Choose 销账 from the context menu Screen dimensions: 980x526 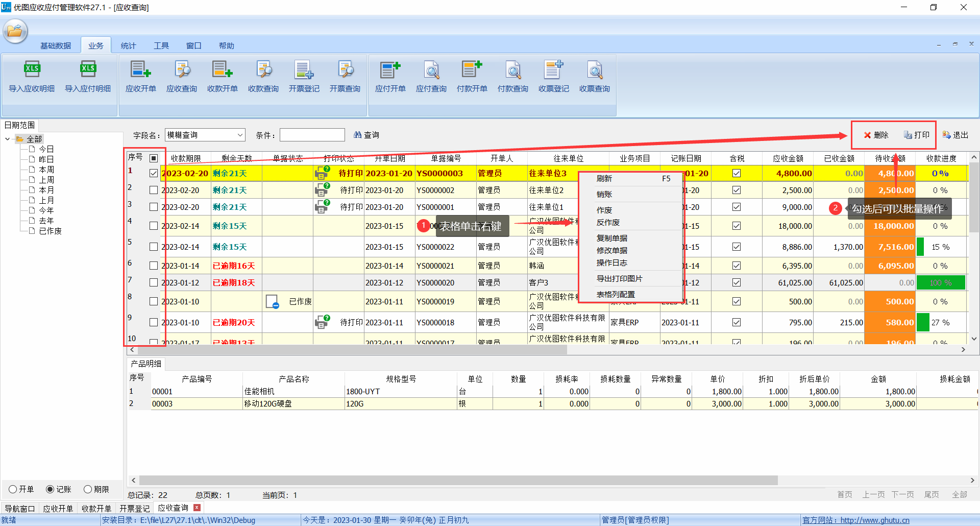click(x=604, y=194)
